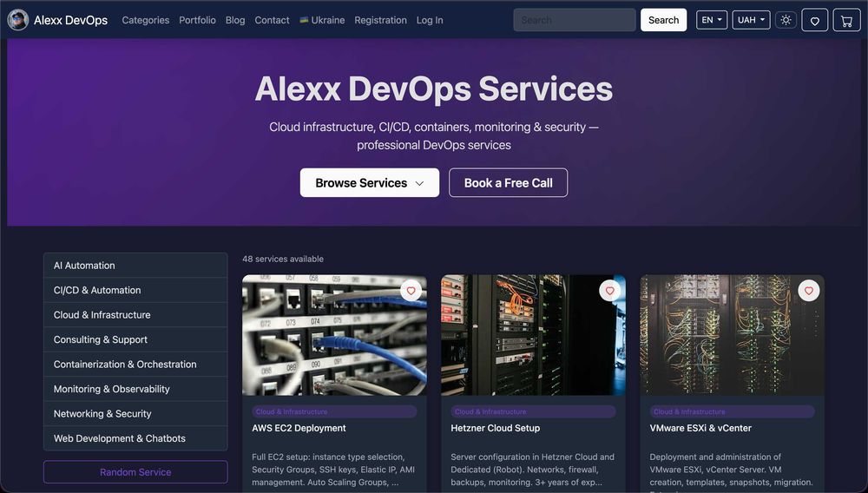This screenshot has height=493, width=868.
Task: Favorite the VMware ESXi & vCenter card
Action: tap(809, 291)
